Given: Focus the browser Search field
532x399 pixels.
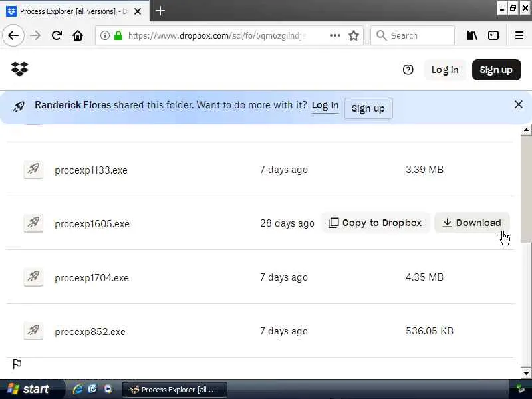Looking at the screenshot, I should click(412, 35).
